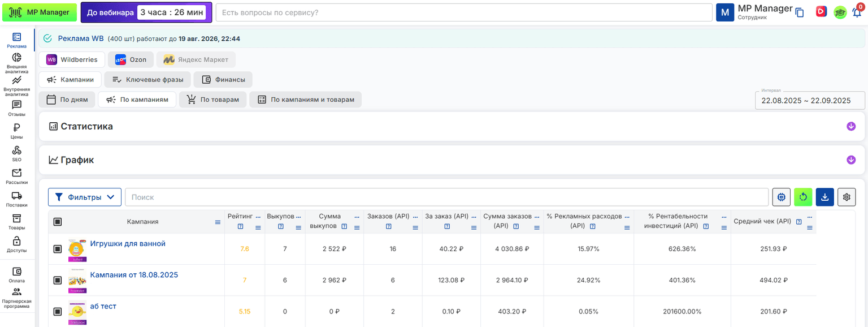Click the help icon under Рейтинг column

click(x=241, y=227)
